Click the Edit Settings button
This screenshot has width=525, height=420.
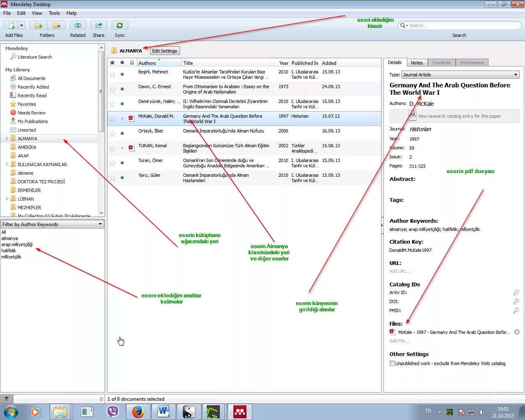coord(164,51)
